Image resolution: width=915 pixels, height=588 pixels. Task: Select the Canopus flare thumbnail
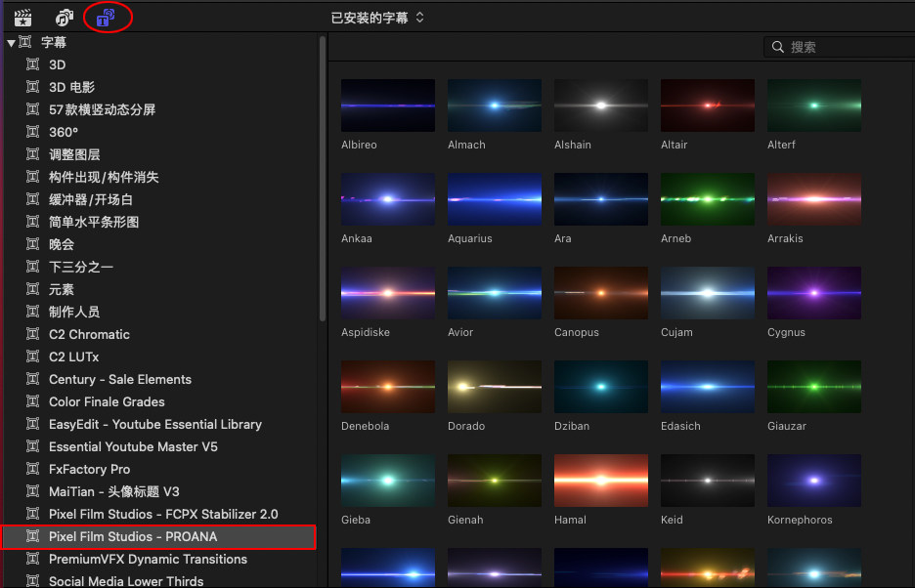click(601, 293)
